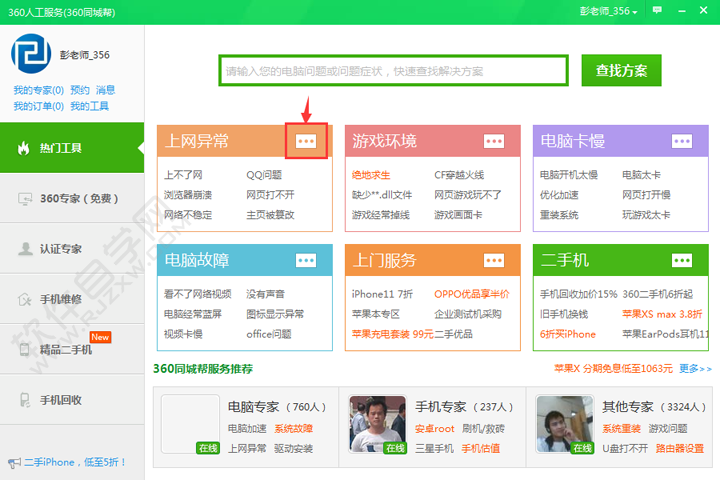
Task: Select the 手机维修 tab
Action: click(72, 299)
